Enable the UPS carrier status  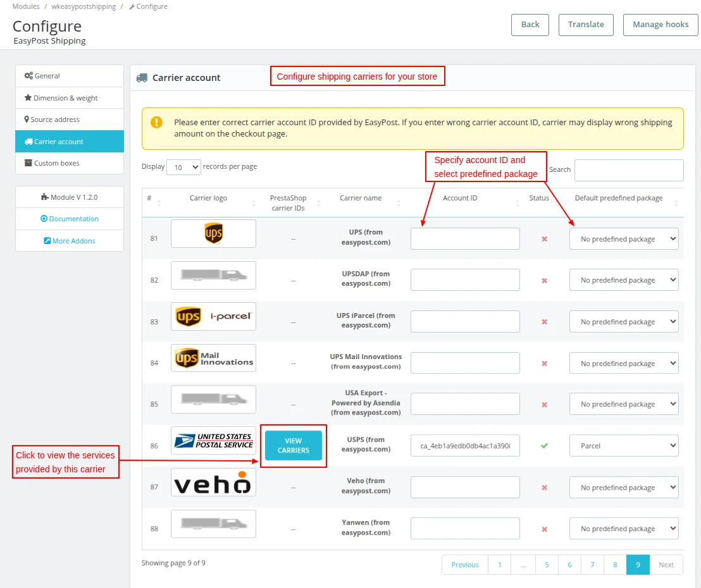pyautogui.click(x=543, y=238)
